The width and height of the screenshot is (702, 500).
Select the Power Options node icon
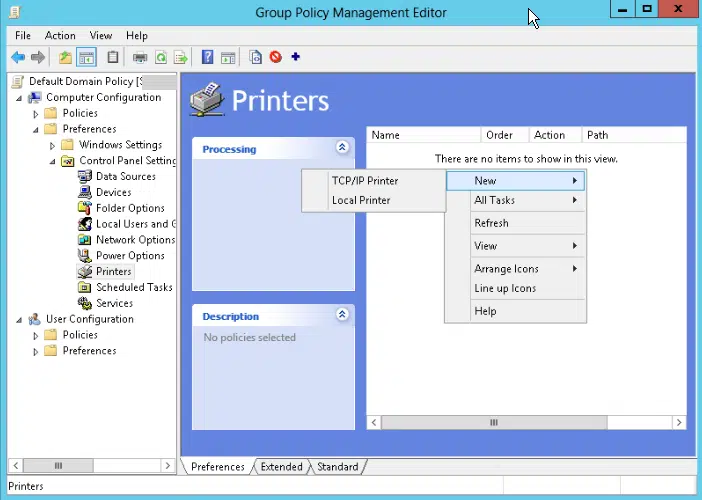(x=85, y=256)
